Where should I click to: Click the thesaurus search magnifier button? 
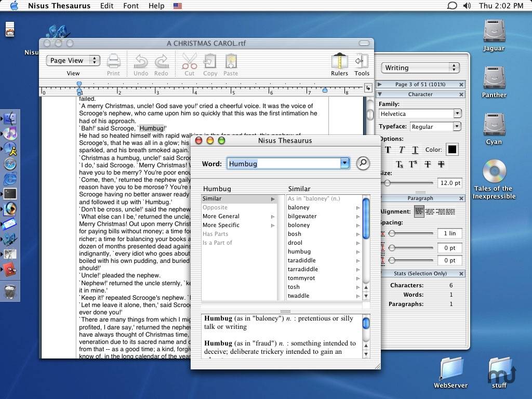click(x=363, y=163)
